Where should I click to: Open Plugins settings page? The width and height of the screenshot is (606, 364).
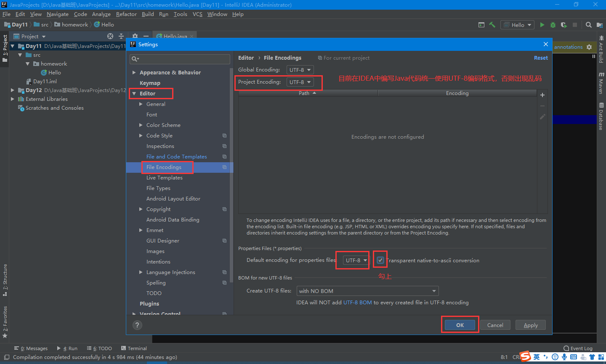click(149, 303)
